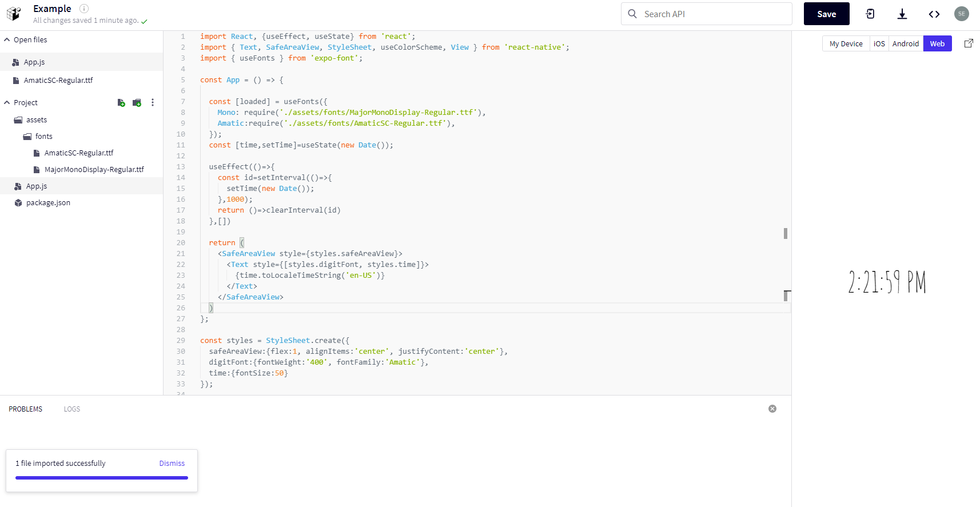This screenshot has height=507, width=980.
Task: Download the project with the download icon
Action: 902,14
